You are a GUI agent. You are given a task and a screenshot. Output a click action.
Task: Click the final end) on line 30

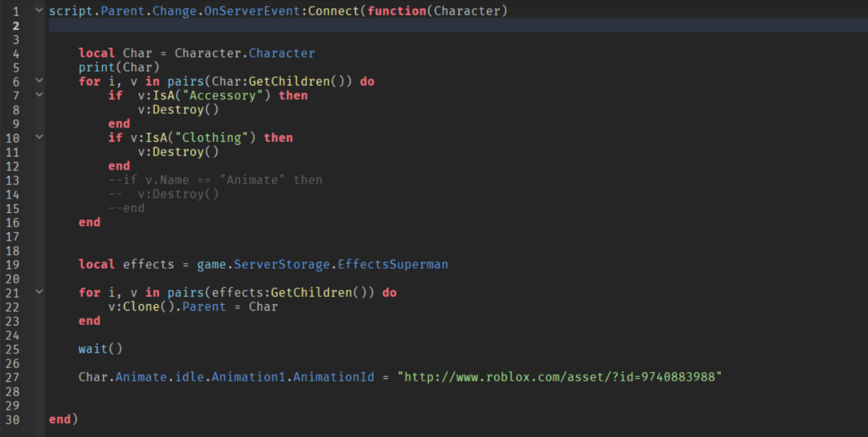coord(63,419)
